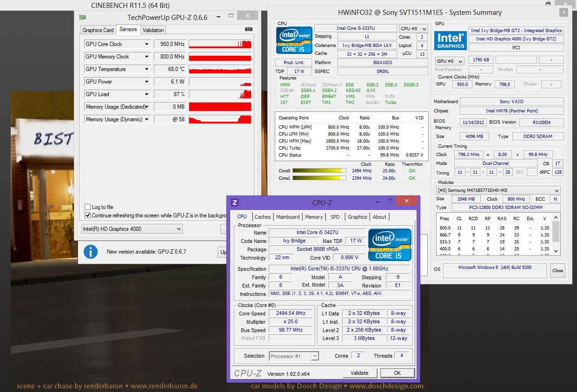
Task: Click the blue info icon in GPU-Z
Action: point(91,252)
